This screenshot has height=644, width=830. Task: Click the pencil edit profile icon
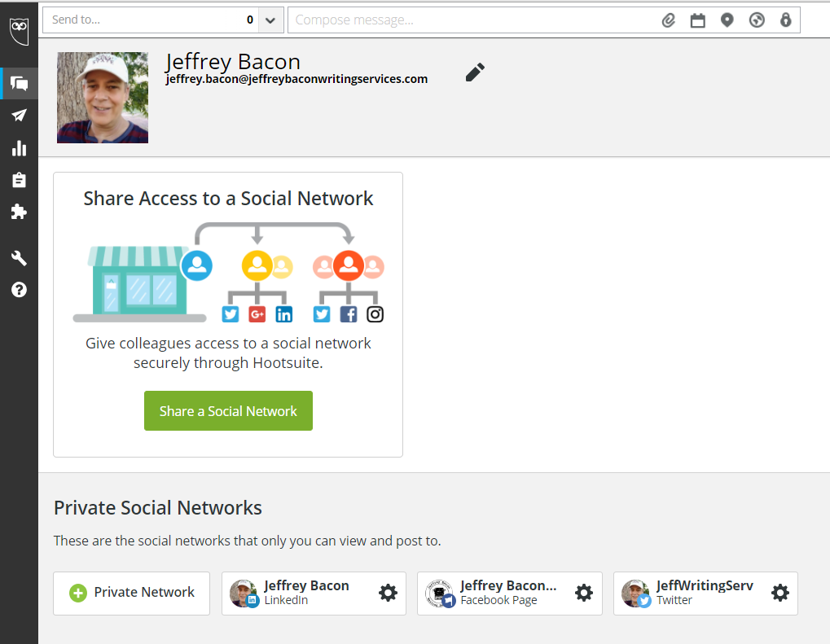tap(475, 72)
